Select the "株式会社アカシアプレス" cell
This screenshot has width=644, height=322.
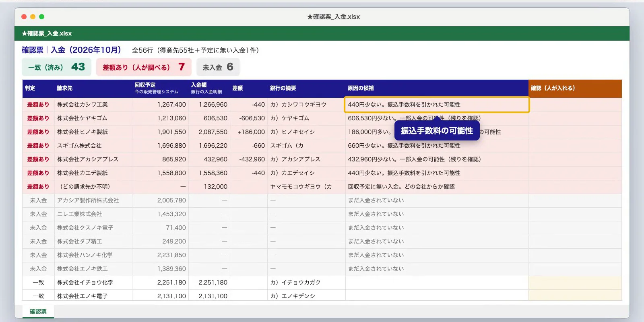point(93,159)
